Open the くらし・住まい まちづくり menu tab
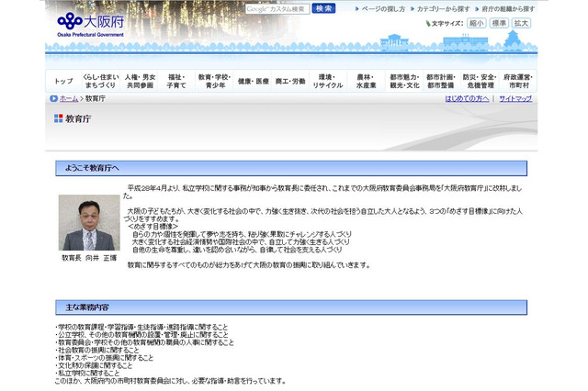The image size is (588, 391). click(x=100, y=81)
